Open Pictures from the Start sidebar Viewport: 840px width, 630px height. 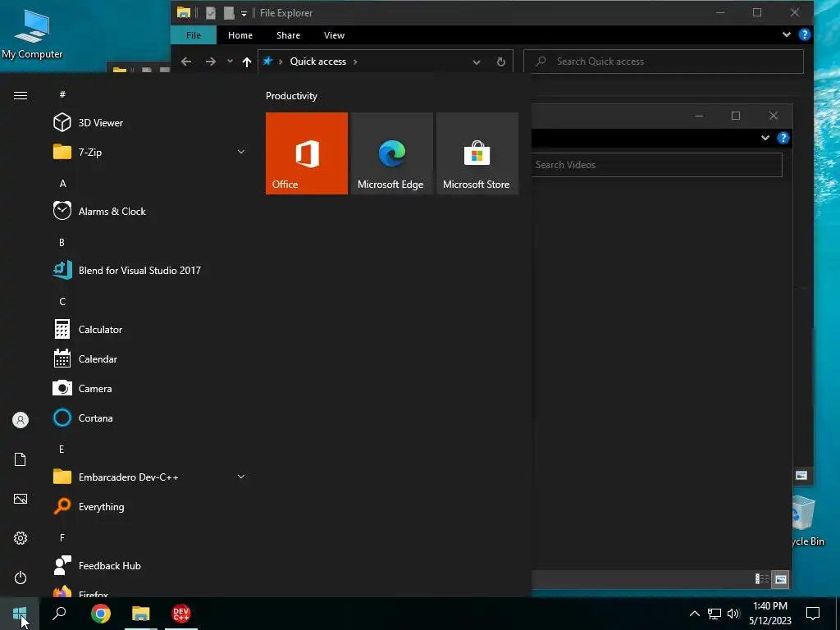point(21,499)
